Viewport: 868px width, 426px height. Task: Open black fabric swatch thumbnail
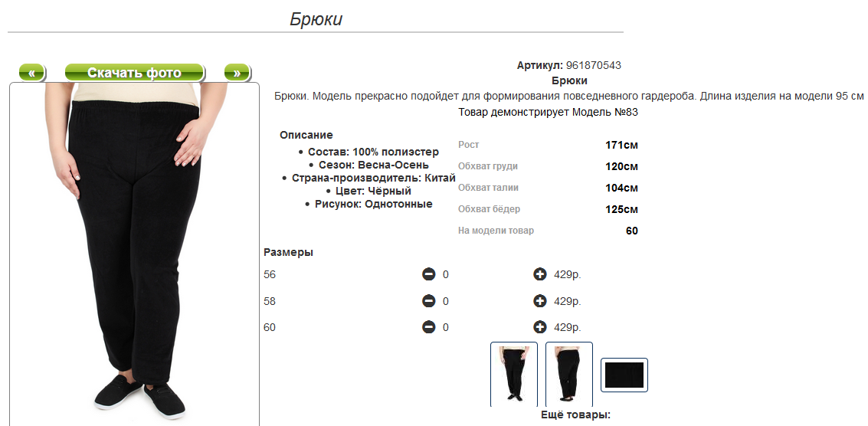click(x=624, y=375)
